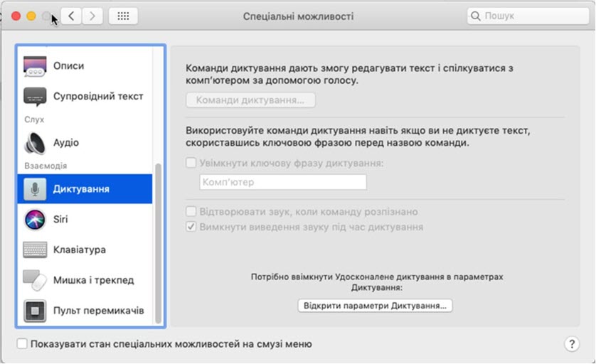Go forward with the right chevron button

[92, 16]
